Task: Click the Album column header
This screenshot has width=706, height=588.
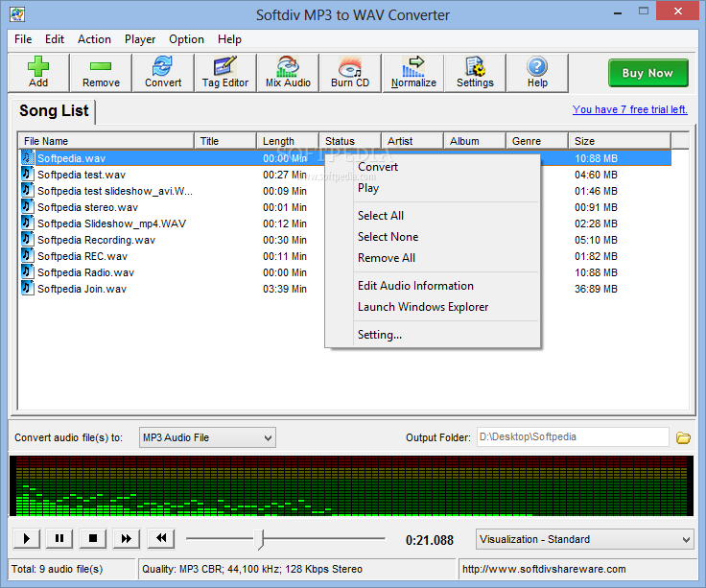Action: tap(475, 141)
